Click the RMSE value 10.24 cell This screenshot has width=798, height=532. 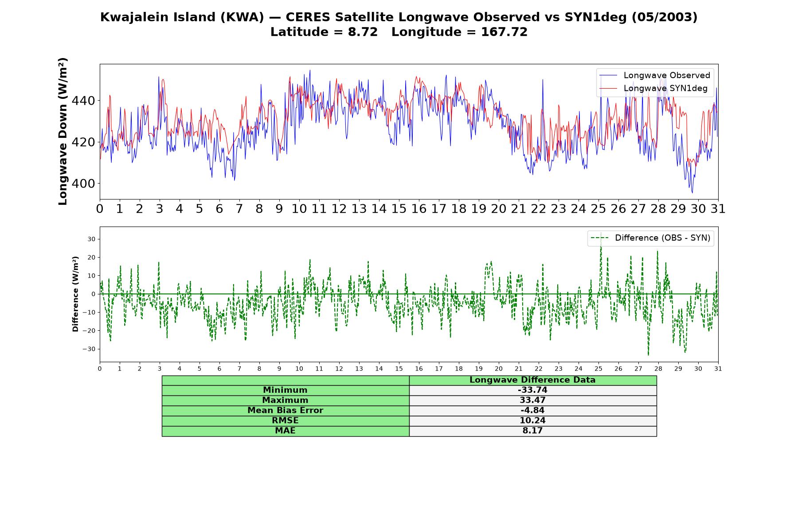point(532,421)
